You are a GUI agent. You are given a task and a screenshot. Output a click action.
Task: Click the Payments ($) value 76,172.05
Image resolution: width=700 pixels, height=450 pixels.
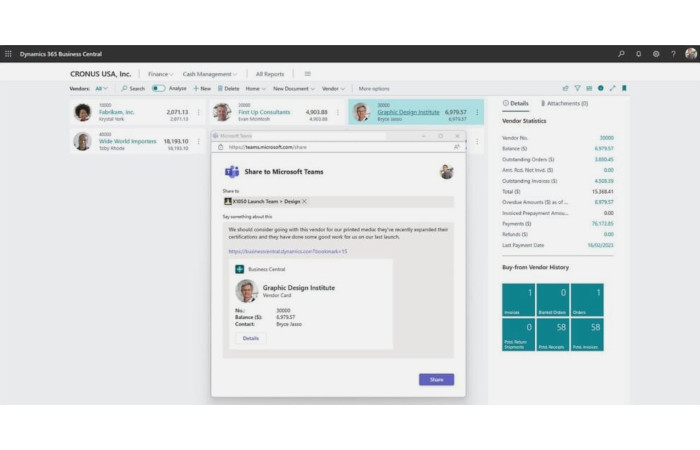(x=602, y=224)
